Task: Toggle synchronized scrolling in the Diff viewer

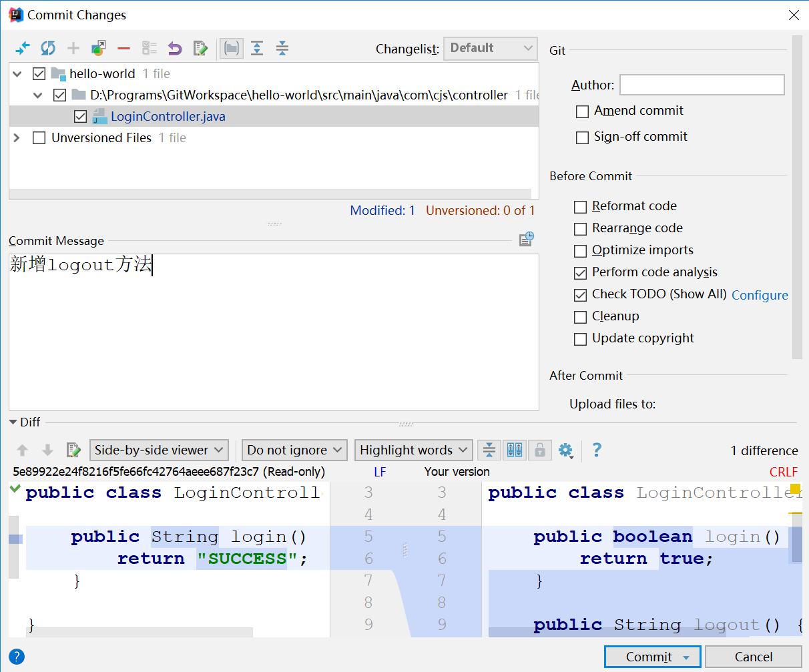Action: tap(515, 450)
